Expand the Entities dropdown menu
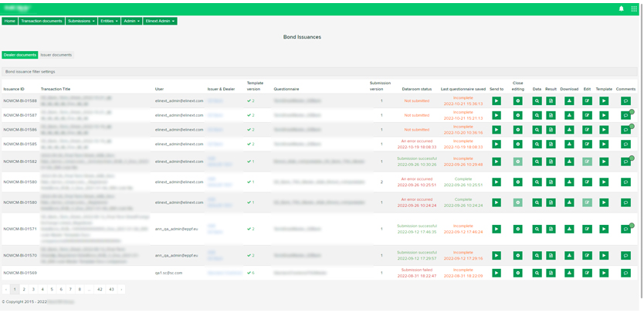 coord(109,21)
